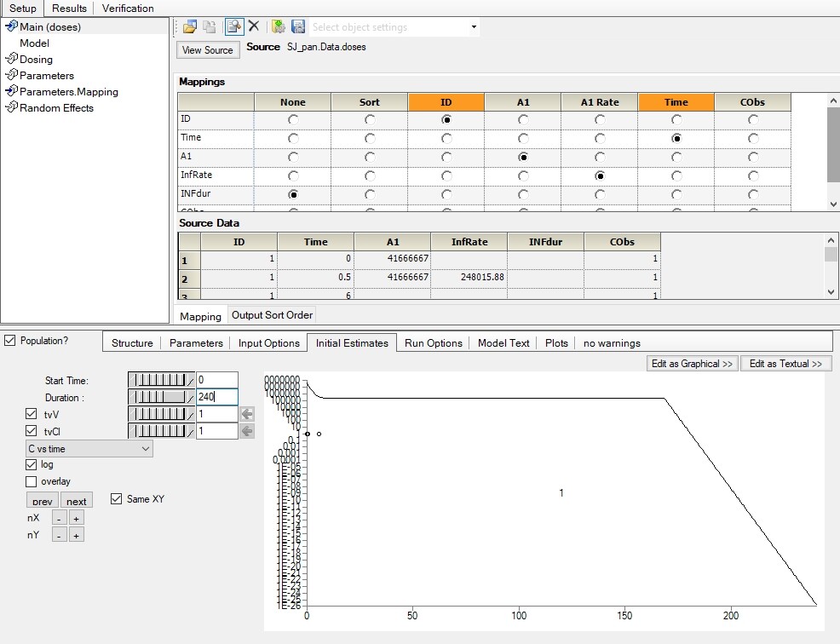Uncheck the log scale checkbox
The width and height of the screenshot is (840, 644).
coord(31,464)
